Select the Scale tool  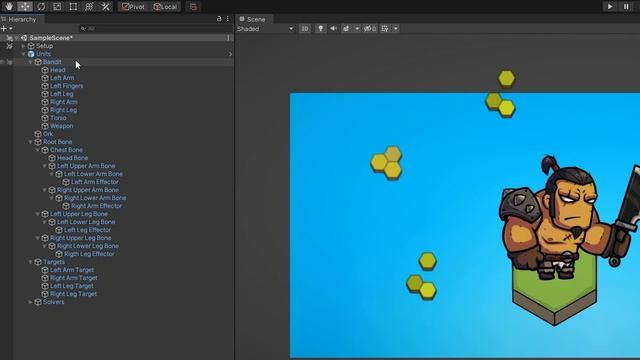57,7
